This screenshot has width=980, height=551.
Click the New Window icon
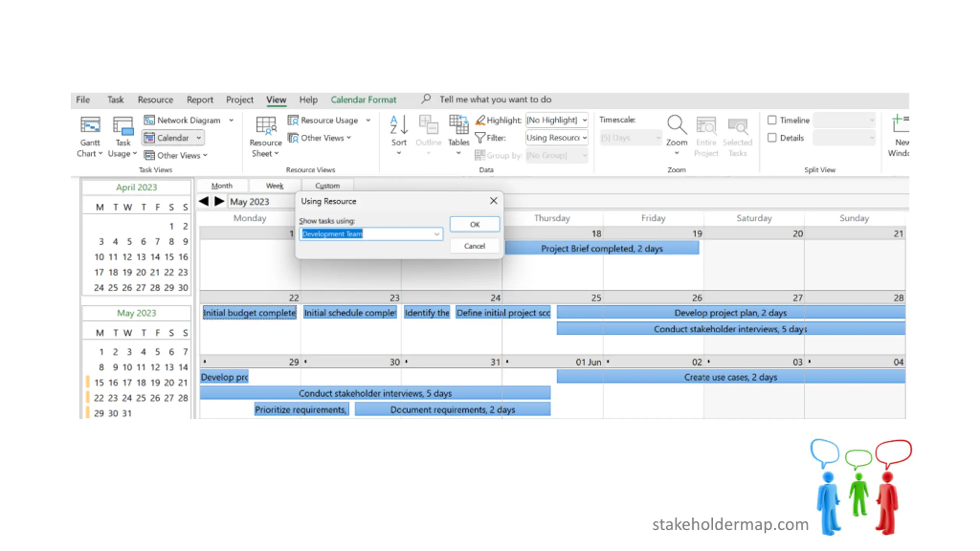pos(900,123)
